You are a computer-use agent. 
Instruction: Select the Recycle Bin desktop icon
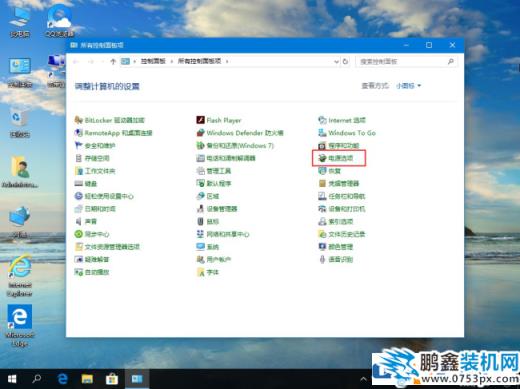(20, 124)
